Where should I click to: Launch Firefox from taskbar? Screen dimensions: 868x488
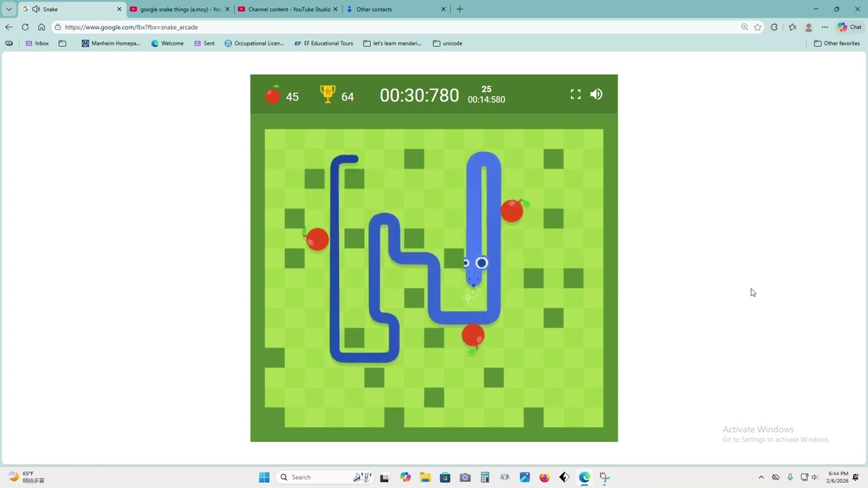545,477
